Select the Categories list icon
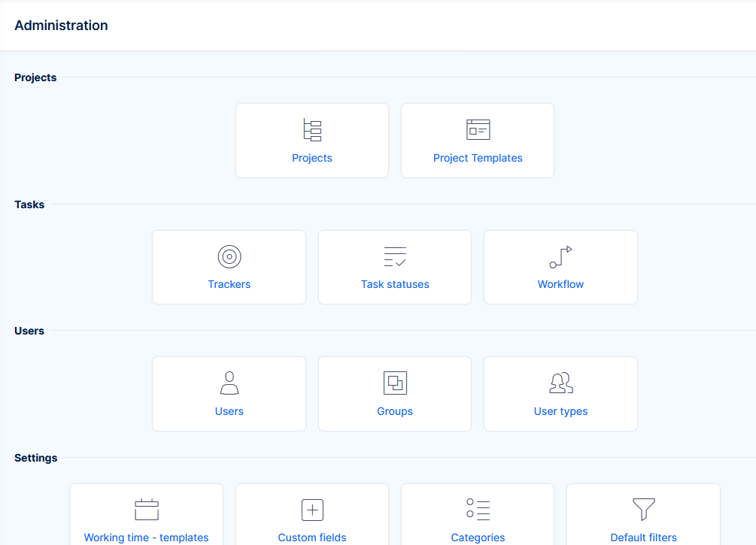 (478, 510)
